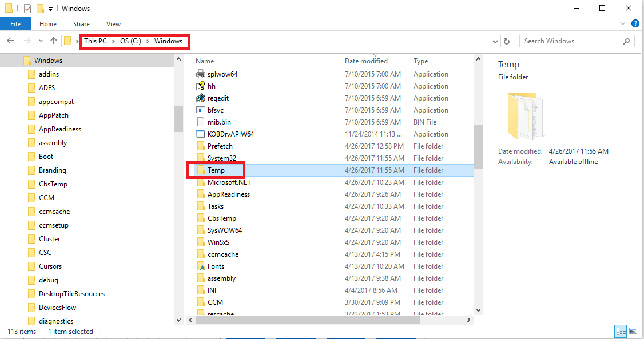644x339 pixels.
Task: Click the Prefetch folder icon
Action: pos(201,146)
